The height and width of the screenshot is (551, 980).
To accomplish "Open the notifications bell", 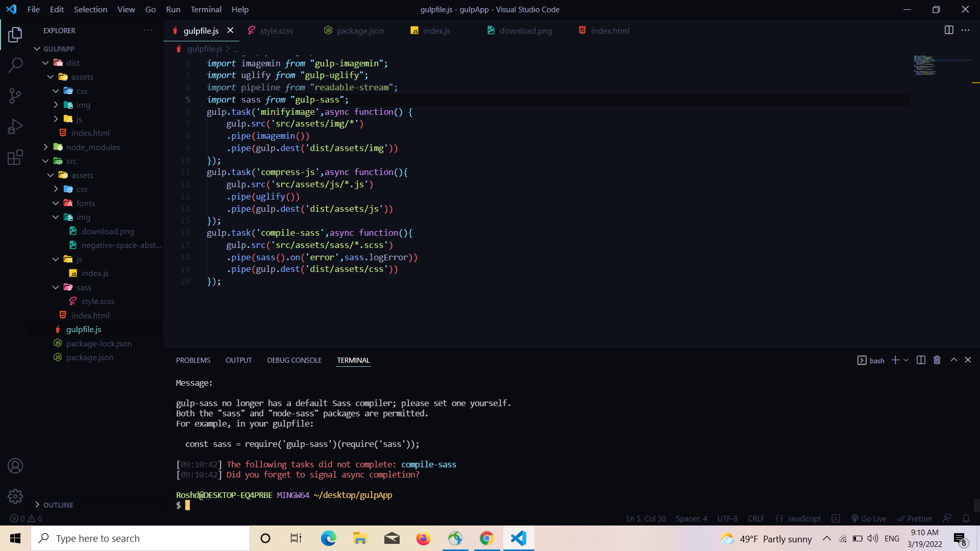I will click(x=966, y=518).
